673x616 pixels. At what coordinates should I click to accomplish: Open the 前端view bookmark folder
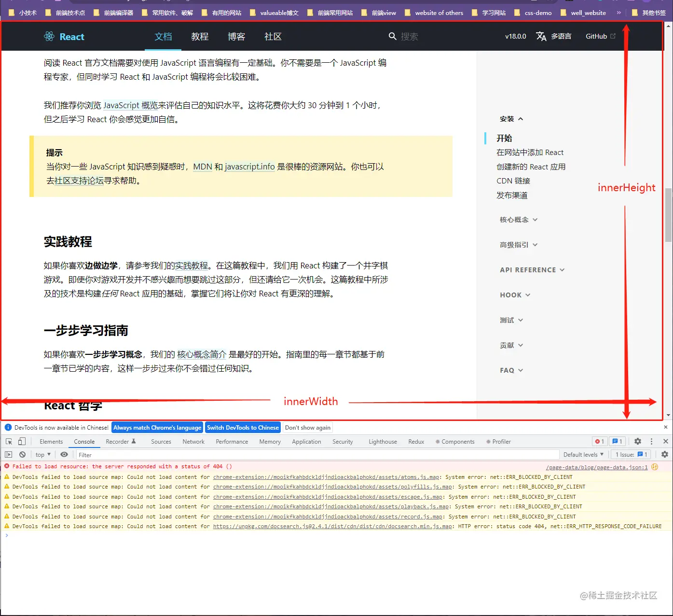(378, 13)
